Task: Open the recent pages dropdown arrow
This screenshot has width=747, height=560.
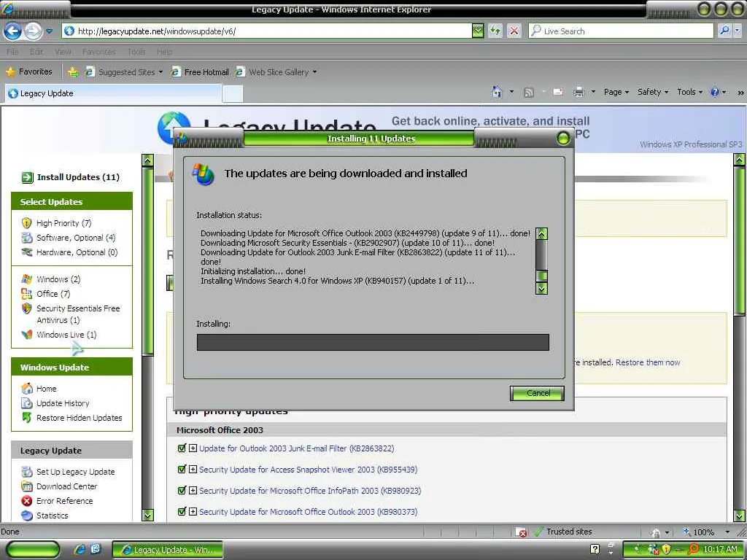Action: [49, 31]
